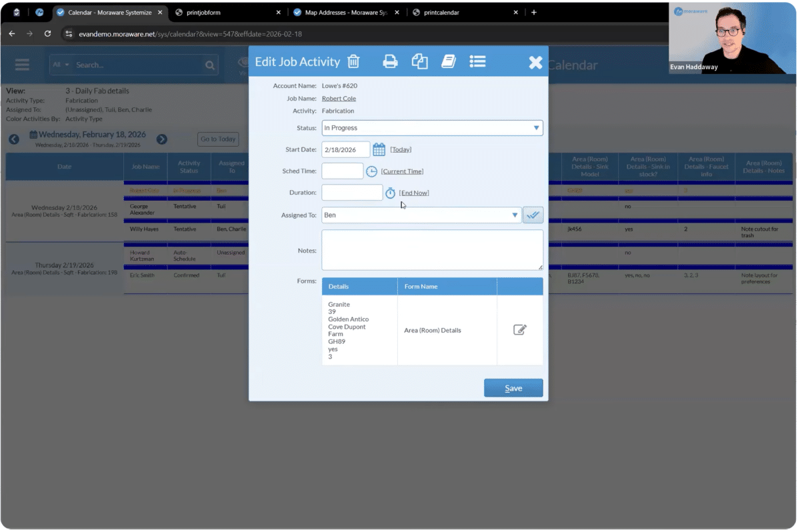Click the list icon in dialog header
The height and width of the screenshot is (532, 800).
(477, 62)
